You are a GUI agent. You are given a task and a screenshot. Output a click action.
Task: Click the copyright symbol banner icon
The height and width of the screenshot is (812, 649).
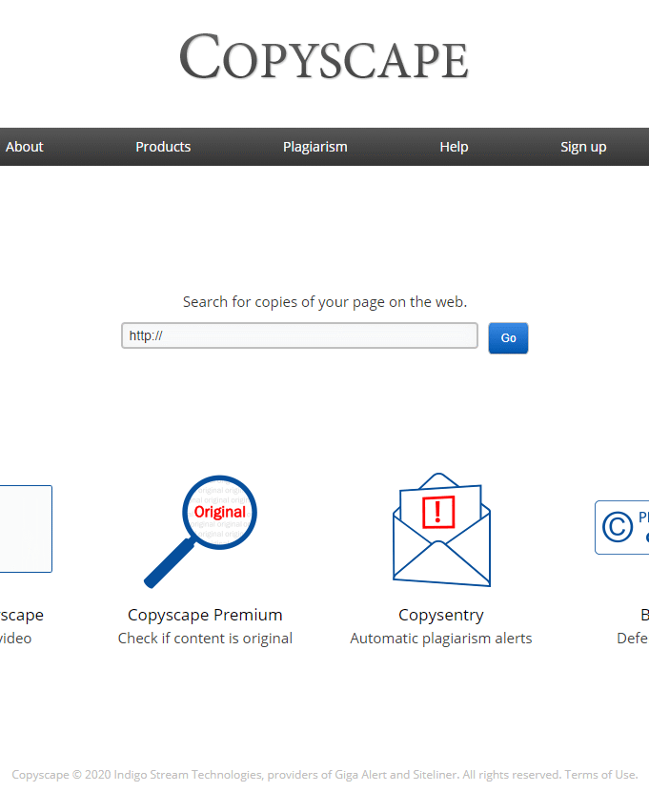pos(621,527)
